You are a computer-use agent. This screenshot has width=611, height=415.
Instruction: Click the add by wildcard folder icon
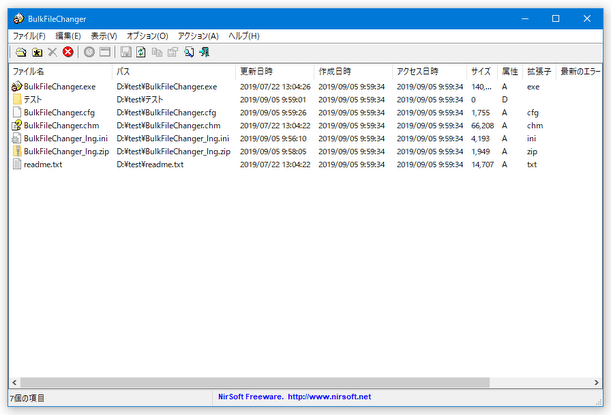tap(37, 52)
